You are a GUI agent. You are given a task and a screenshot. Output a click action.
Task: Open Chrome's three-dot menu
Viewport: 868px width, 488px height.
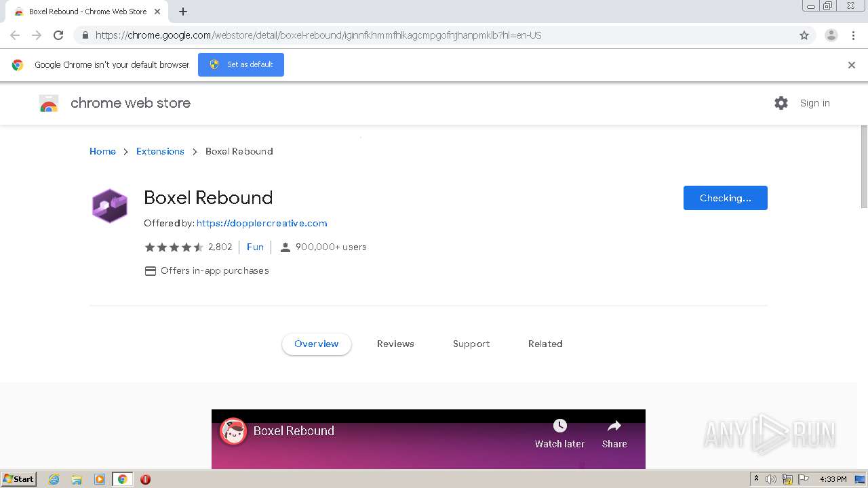tap(853, 35)
